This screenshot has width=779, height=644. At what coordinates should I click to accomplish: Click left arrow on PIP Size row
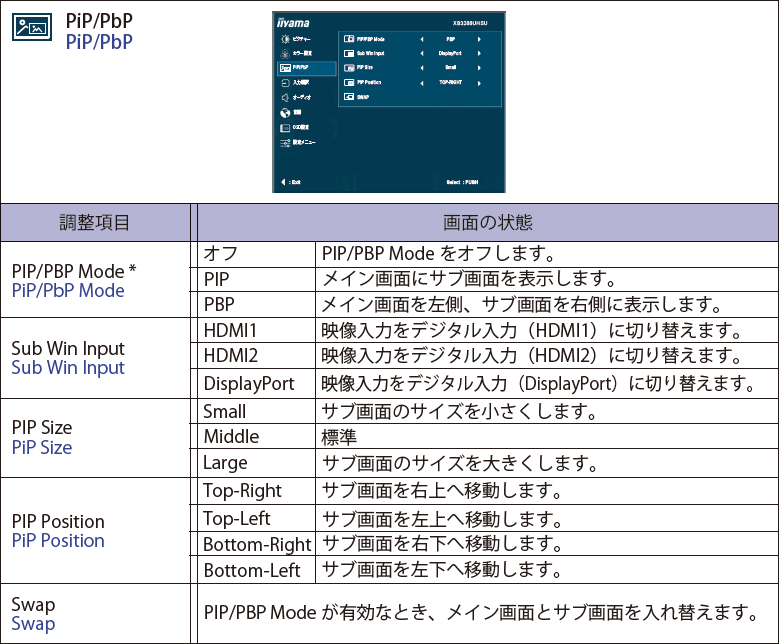tap(422, 68)
